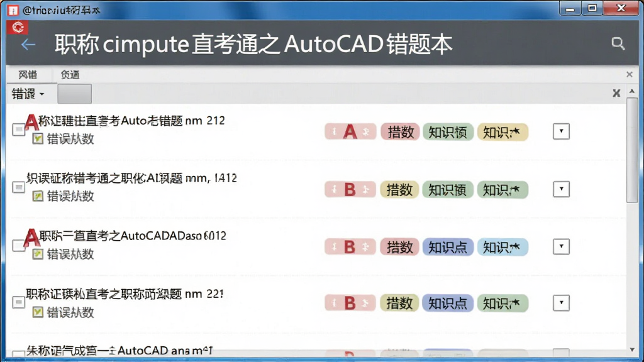Click the pink 措数 tag in the 6012 row

coord(399,247)
